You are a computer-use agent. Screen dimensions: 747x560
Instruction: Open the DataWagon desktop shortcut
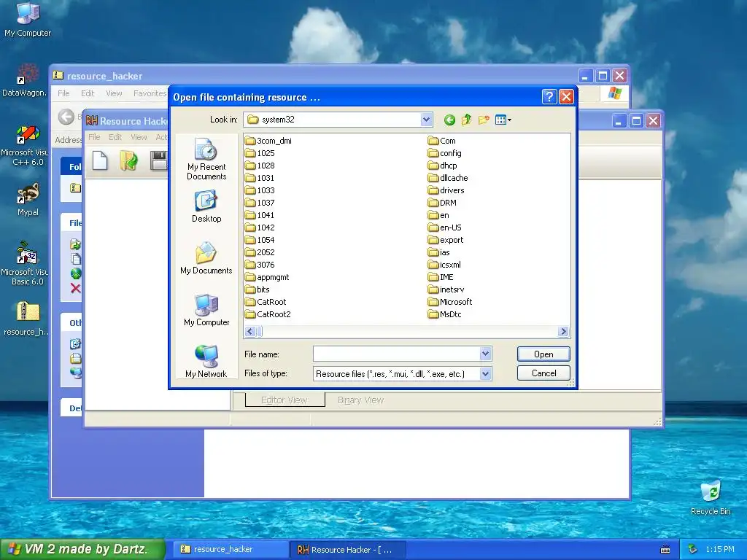(x=24, y=80)
